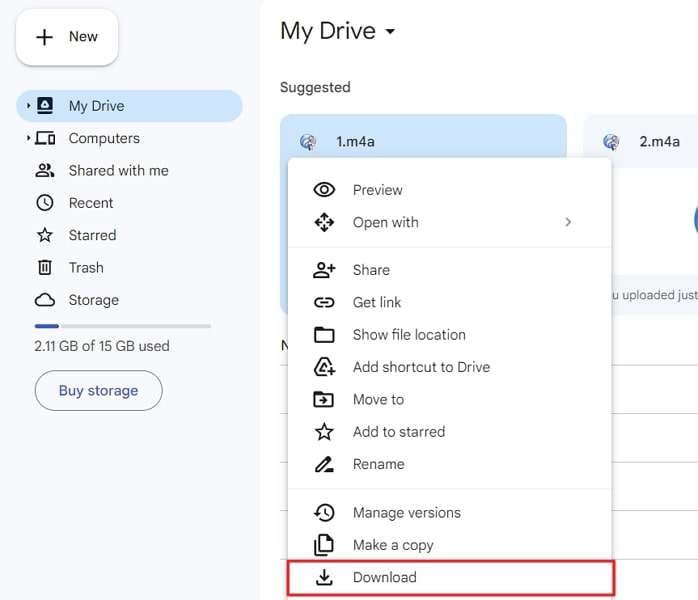
Task: Click the Get link chain icon
Action: point(324,302)
